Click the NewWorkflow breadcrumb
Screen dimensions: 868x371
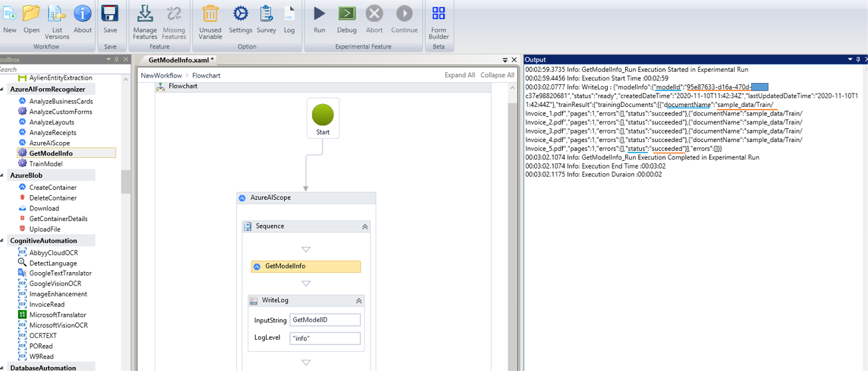[x=161, y=76]
